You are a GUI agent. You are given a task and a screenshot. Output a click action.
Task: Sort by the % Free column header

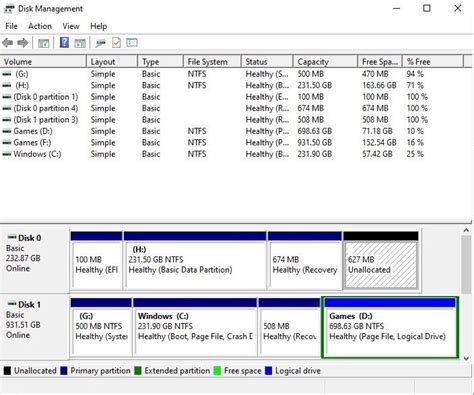pyautogui.click(x=433, y=62)
